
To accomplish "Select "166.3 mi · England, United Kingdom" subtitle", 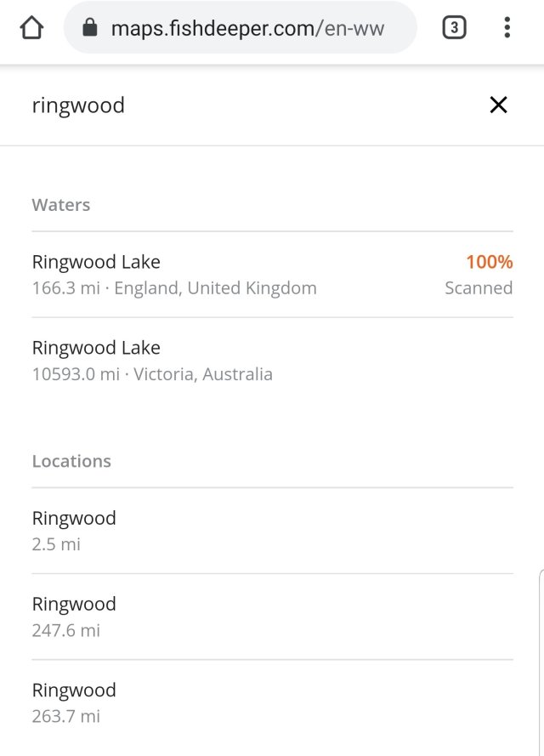I will [174, 288].
